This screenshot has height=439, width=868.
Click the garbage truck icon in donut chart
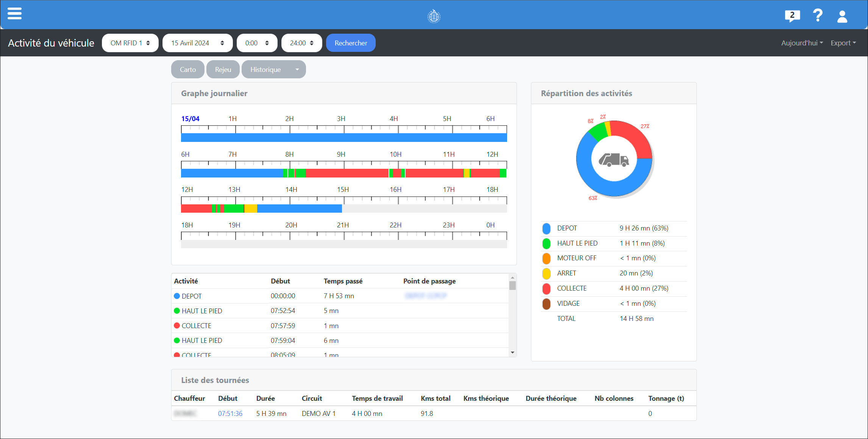click(x=614, y=160)
